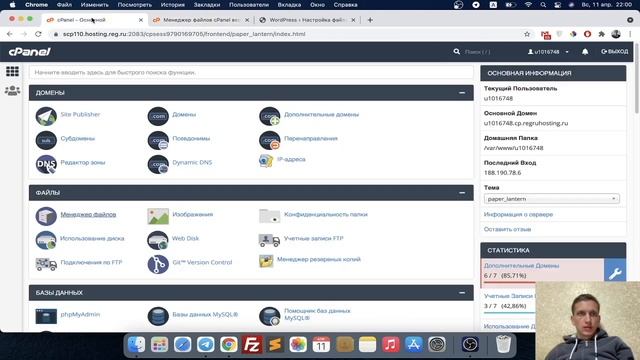Image resolution: width=640 pixels, height=360 pixels.
Task: Open Подключения по FTP icon
Action: coord(46,264)
